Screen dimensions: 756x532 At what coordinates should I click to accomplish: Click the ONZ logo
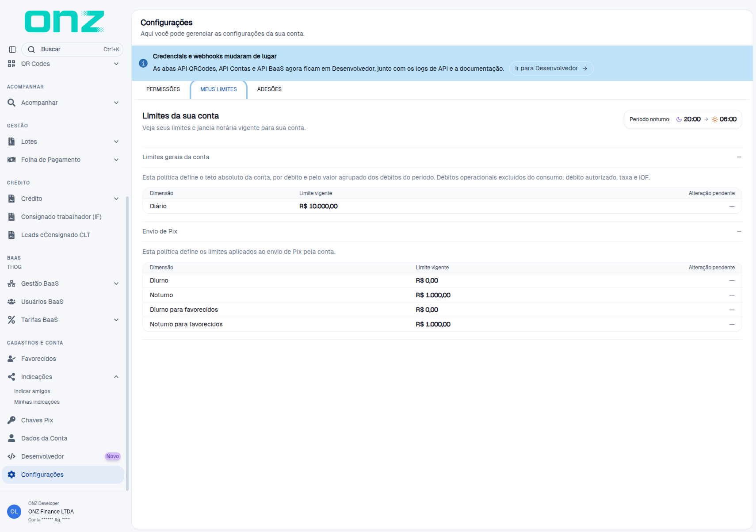coord(65,22)
